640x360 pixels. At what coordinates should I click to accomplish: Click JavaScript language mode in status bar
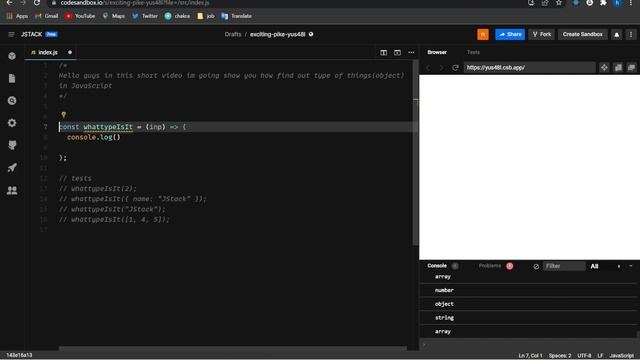tap(622, 356)
